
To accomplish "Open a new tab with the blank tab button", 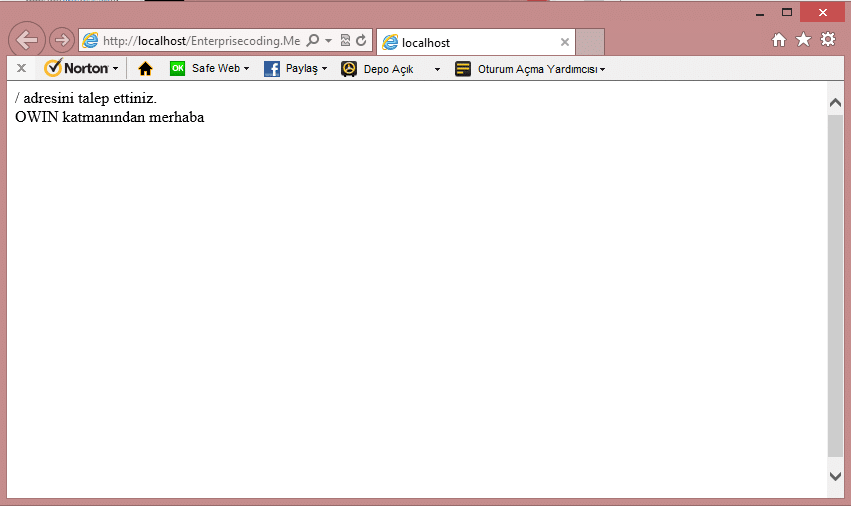I will [590, 42].
